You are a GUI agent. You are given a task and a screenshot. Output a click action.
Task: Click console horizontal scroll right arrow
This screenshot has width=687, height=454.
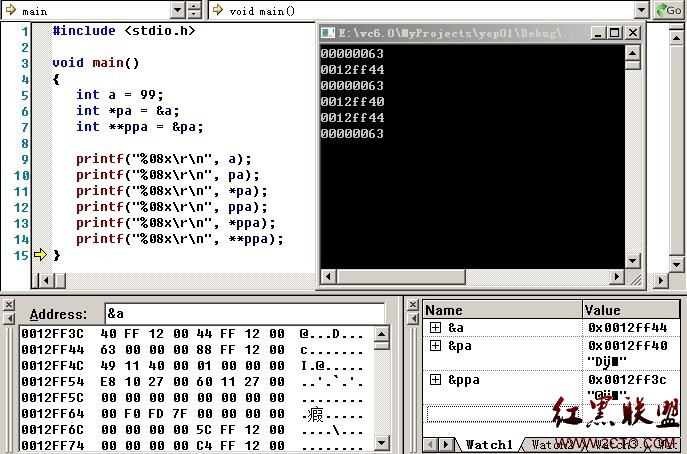617,276
